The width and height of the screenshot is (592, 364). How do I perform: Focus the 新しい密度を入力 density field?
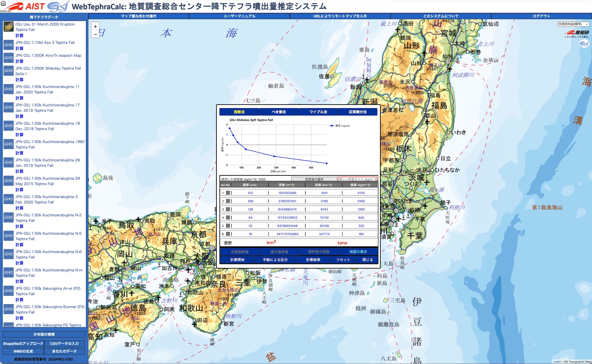[x=358, y=179]
